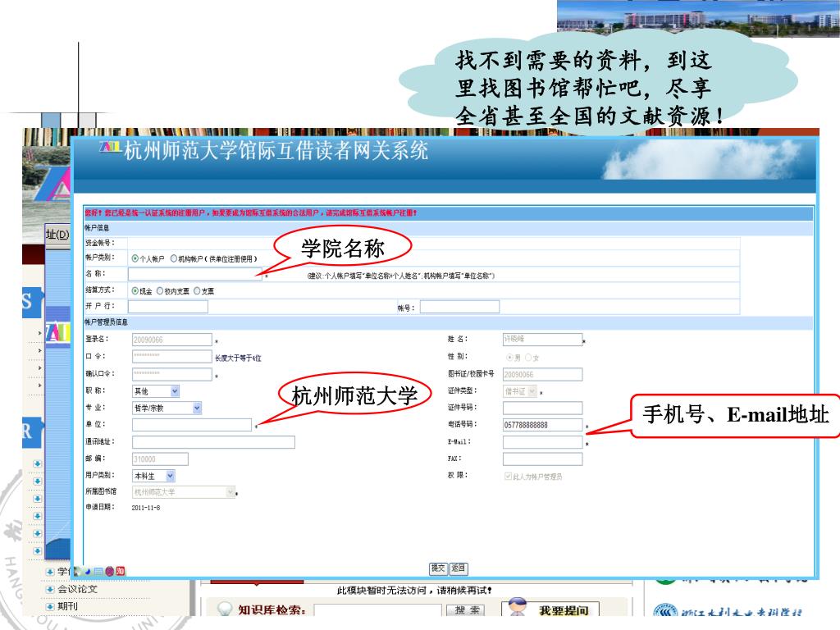Toggle the 此人为帐户管理员 checkbox
This screenshot has width=840, height=630.
coord(508,477)
